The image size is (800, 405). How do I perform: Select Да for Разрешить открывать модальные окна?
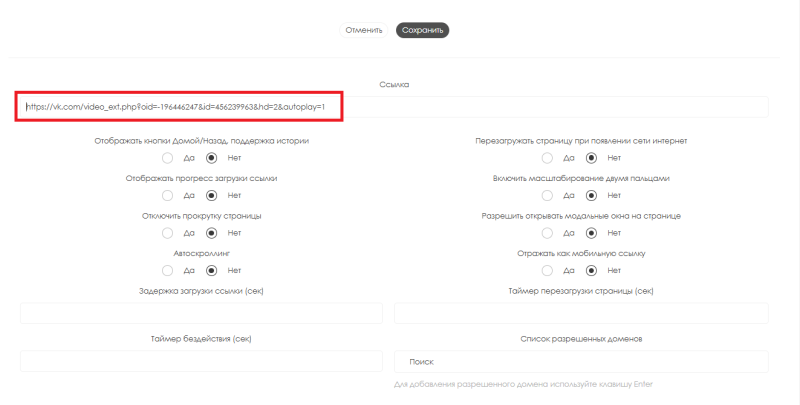[x=547, y=233]
